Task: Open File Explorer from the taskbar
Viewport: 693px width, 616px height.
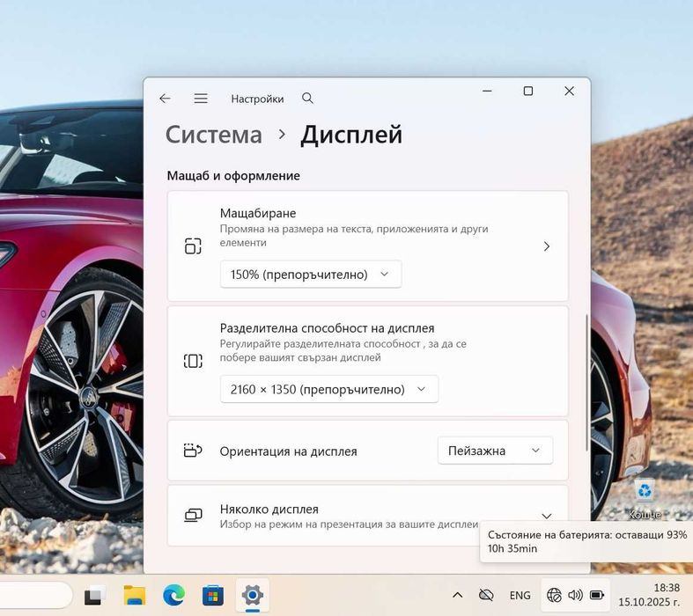Action: click(135, 595)
